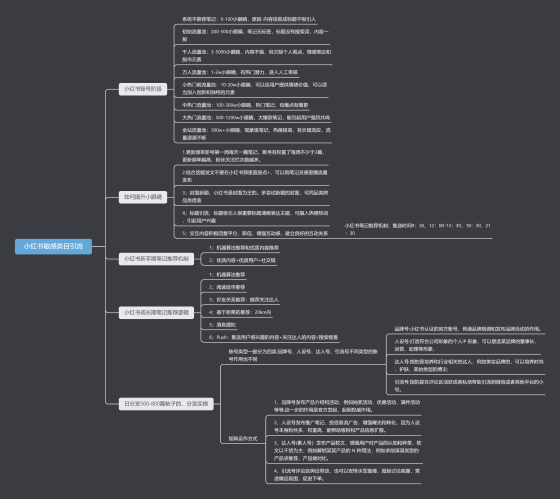
Task: Click the 中热门流量池 100-300w小眼睛 note
Action: coord(245,105)
